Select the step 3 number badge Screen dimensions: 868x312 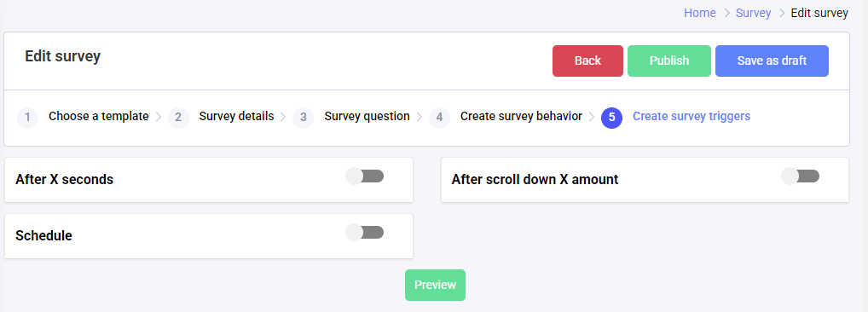click(x=303, y=118)
